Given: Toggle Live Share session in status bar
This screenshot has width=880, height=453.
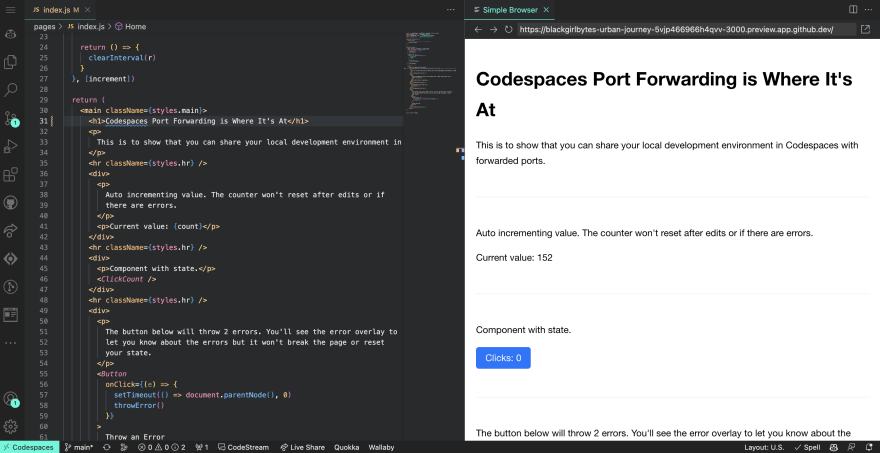Looking at the screenshot, I should pos(302,447).
